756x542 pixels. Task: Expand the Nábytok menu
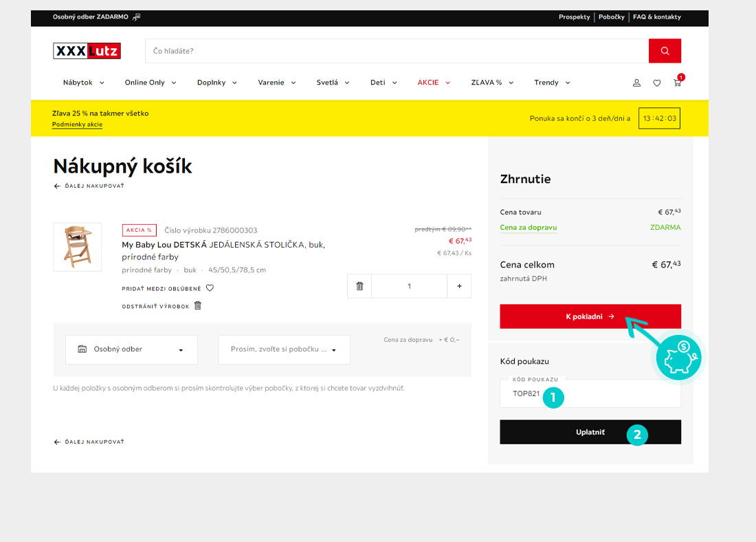pos(83,83)
